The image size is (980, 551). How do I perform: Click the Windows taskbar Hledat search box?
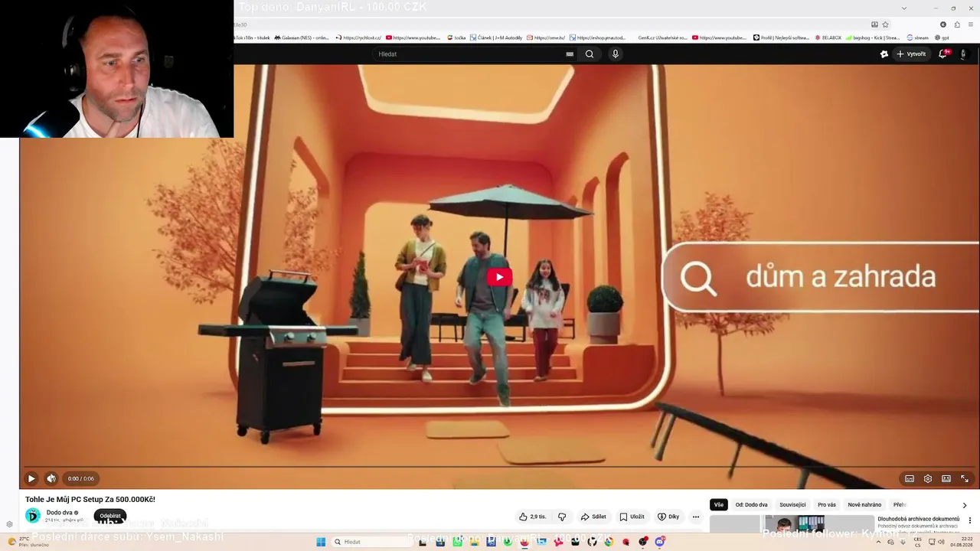click(371, 542)
